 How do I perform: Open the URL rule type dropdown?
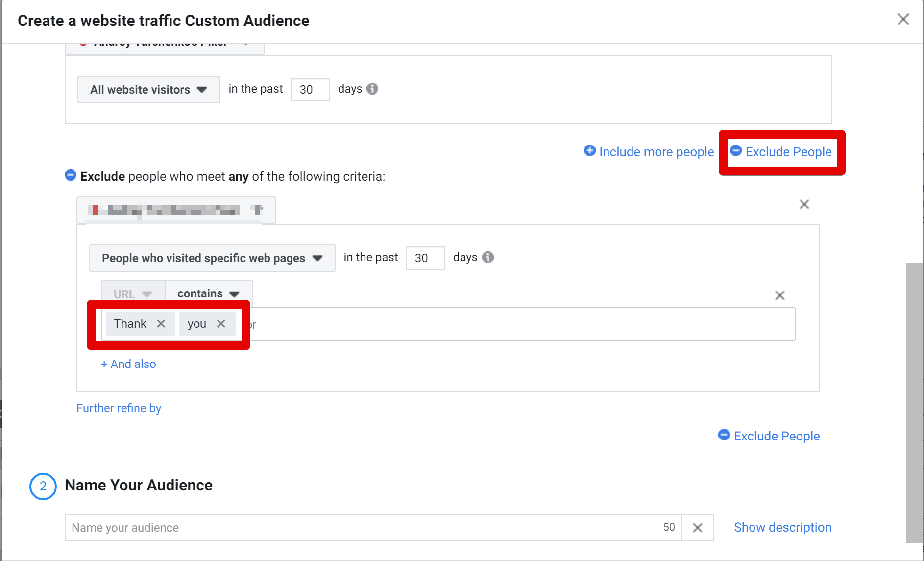pos(133,294)
